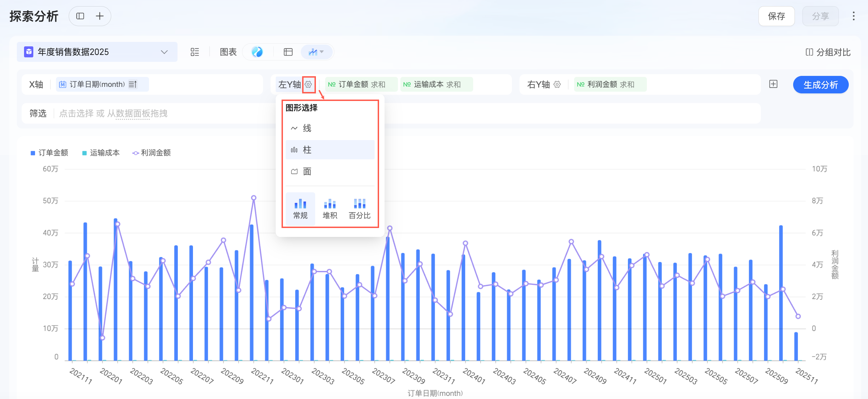Expand the 年度销售数据2025 dataset dropdown
This screenshot has width=868, height=399.
coord(164,52)
